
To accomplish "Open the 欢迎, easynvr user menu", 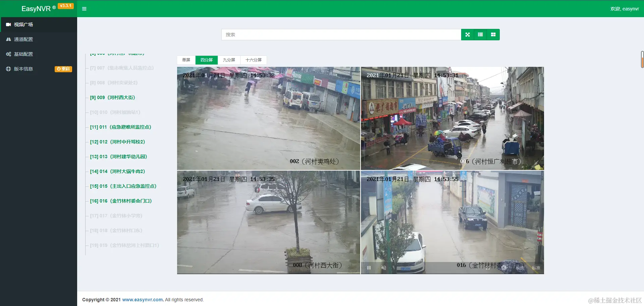I will [625, 9].
